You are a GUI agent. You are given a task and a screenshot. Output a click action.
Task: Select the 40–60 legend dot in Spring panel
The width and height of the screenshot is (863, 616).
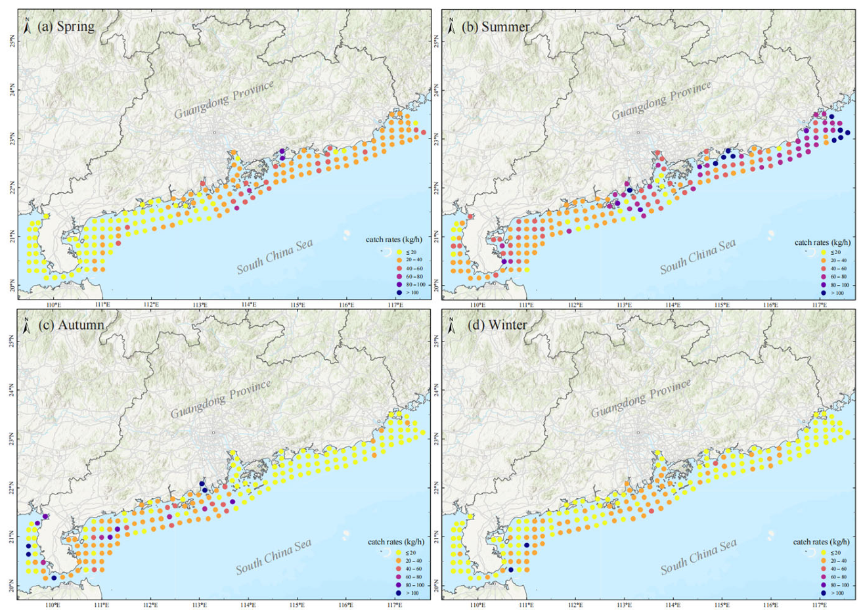point(399,269)
